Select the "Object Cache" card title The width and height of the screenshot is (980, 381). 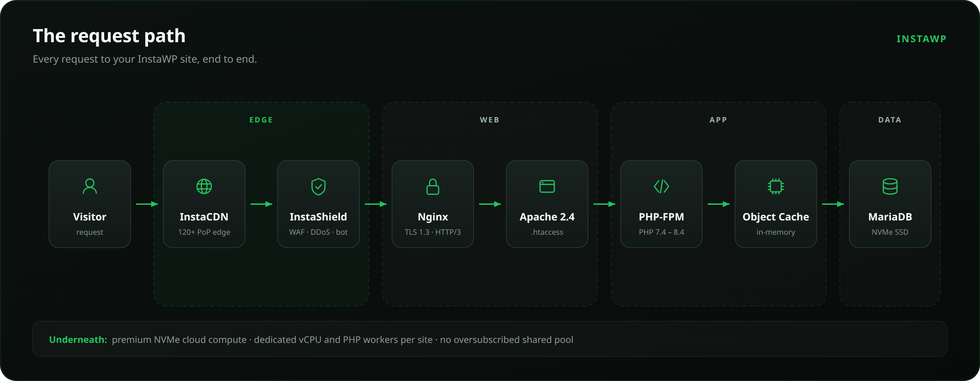click(x=776, y=217)
